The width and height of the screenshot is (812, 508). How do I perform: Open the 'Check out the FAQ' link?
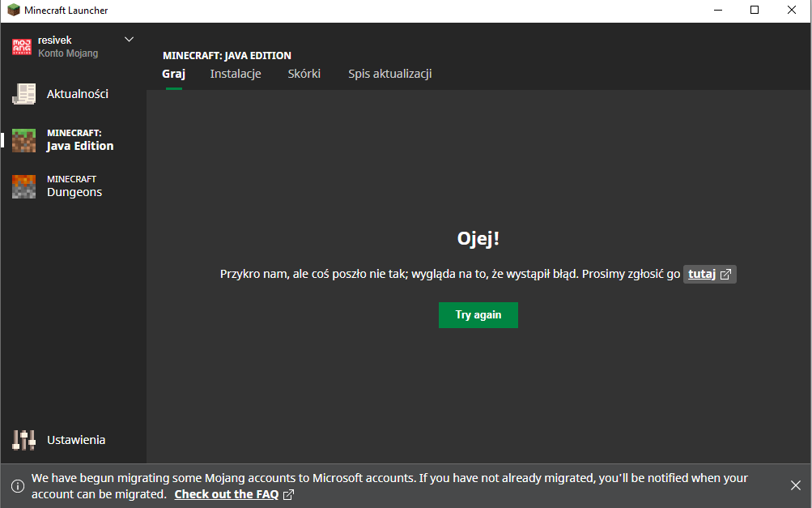point(226,494)
